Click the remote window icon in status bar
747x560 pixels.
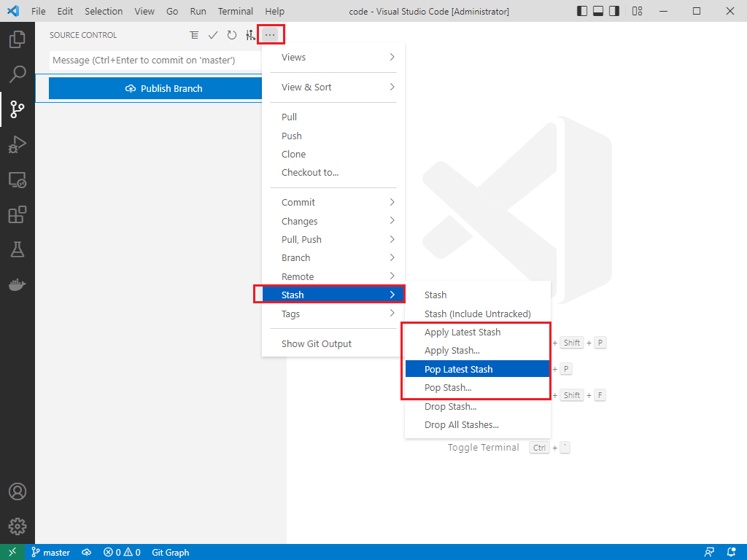(x=12, y=553)
